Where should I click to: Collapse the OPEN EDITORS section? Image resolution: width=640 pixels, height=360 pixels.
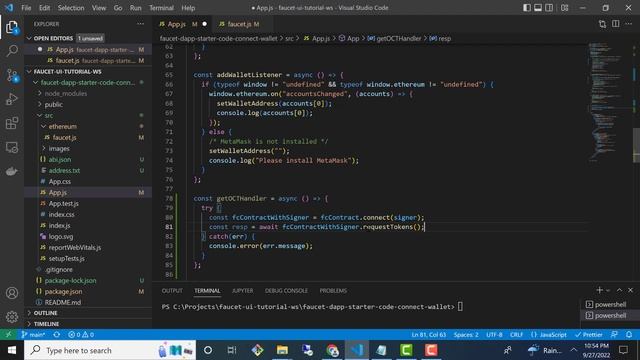pos(29,38)
